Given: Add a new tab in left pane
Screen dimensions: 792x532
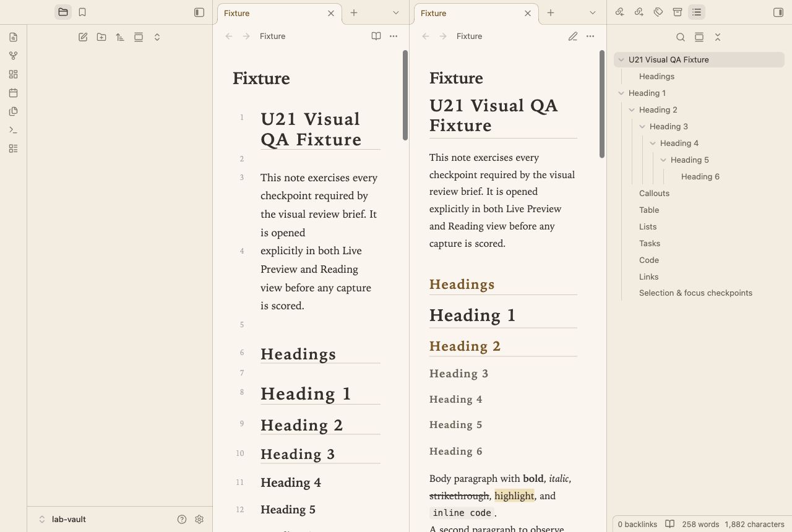Looking at the screenshot, I should (x=354, y=13).
